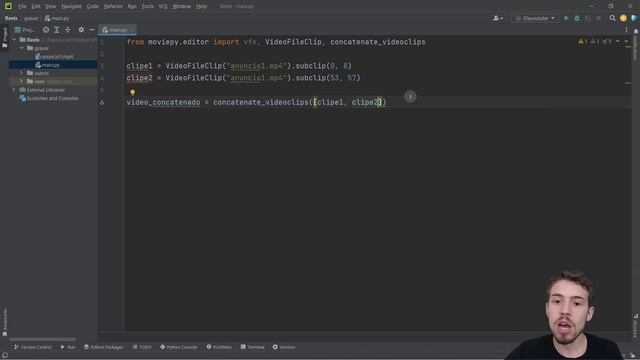The image size is (640, 360).
Task: Open the Python Console tool window
Action: 179,347
